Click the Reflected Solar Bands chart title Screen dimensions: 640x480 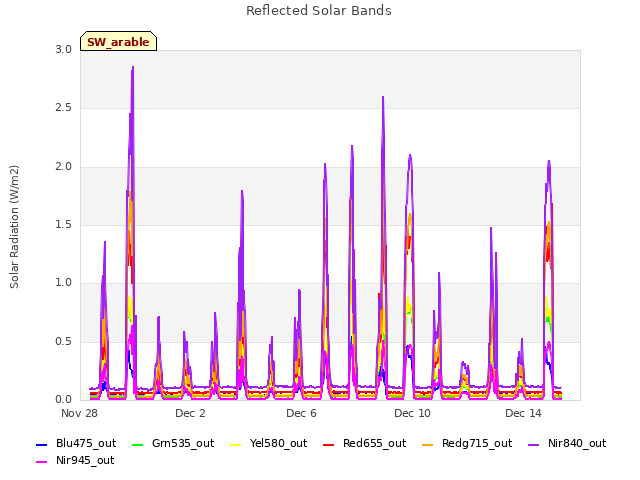tap(319, 11)
